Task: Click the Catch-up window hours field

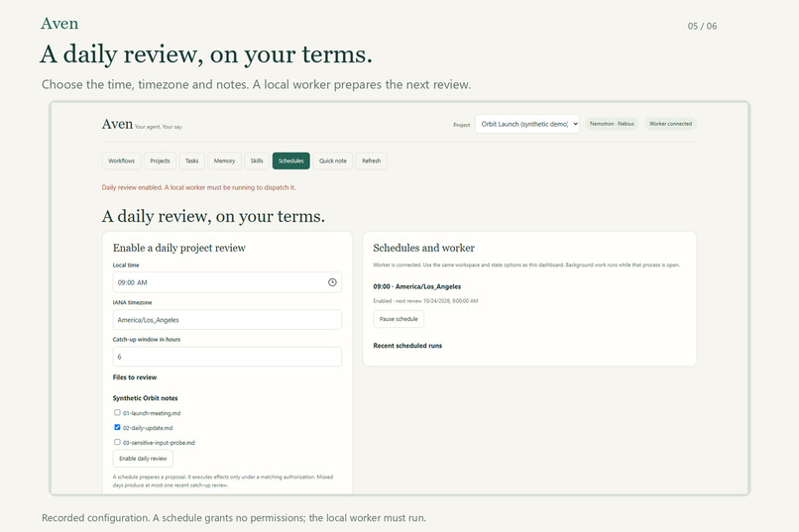Action: tap(227, 357)
